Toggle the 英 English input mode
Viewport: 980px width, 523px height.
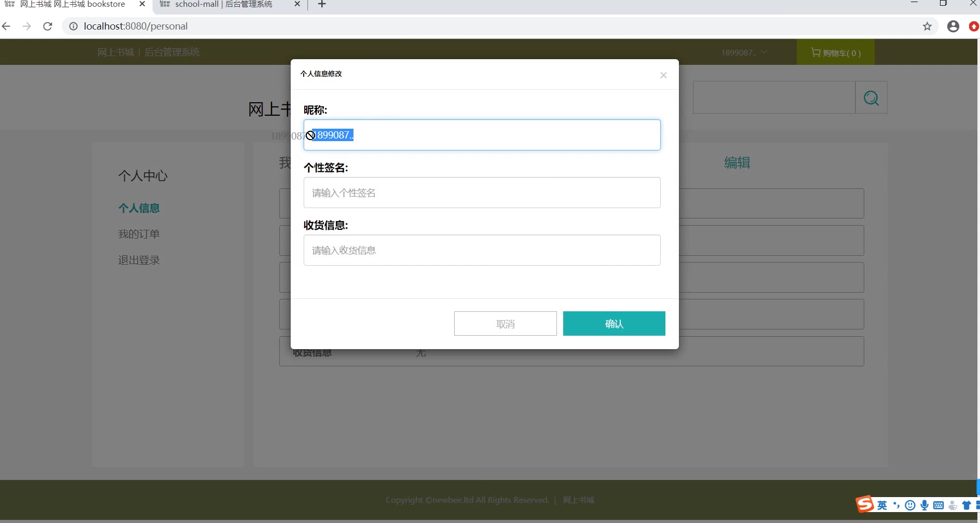882,505
